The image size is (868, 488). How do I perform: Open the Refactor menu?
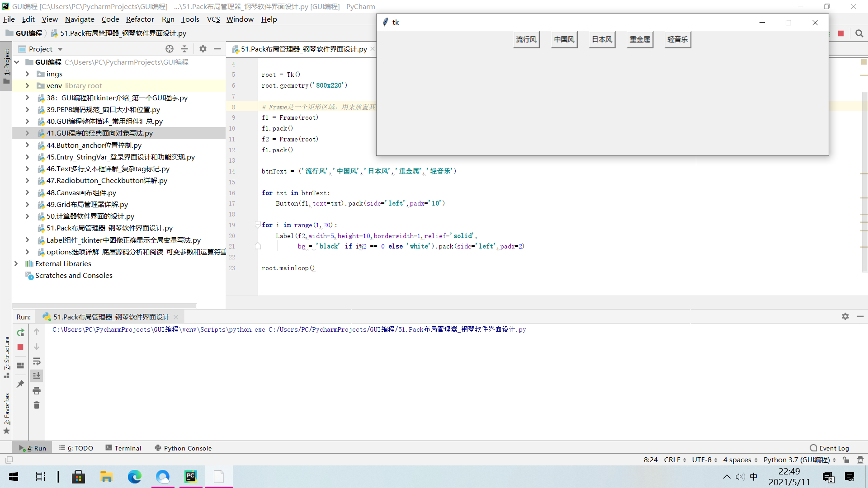pyautogui.click(x=140, y=19)
